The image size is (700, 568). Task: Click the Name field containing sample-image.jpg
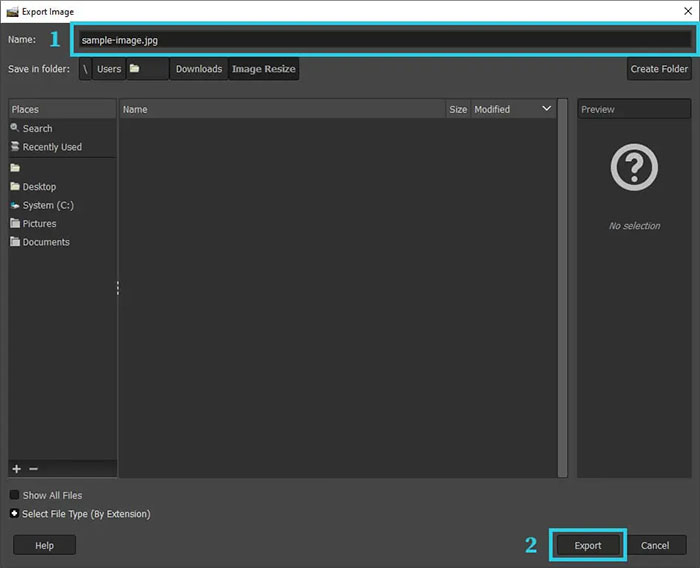[383, 40]
